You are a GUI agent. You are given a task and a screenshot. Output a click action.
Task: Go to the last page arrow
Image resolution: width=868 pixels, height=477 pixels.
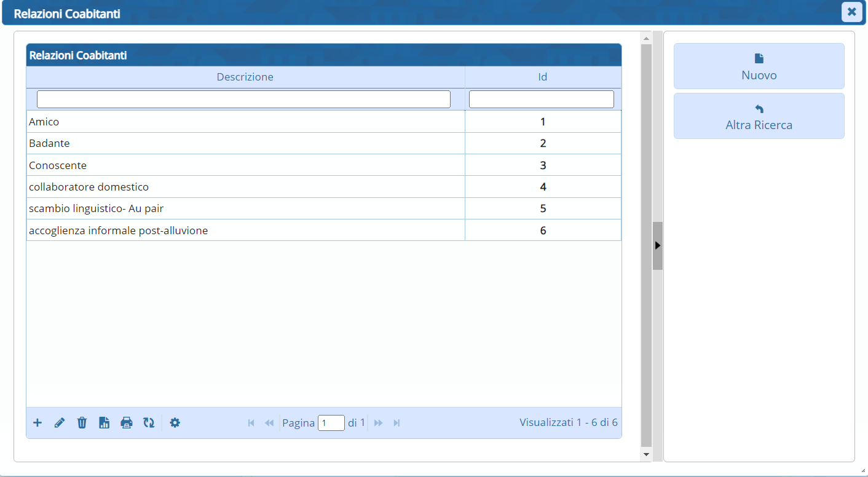[x=397, y=423]
